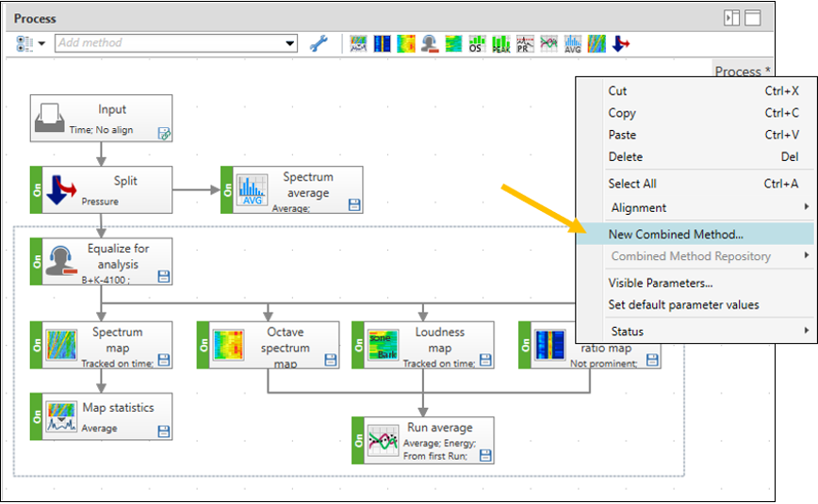Click the PEAK toolbar icon
The height and width of the screenshot is (504, 818).
[x=501, y=43]
